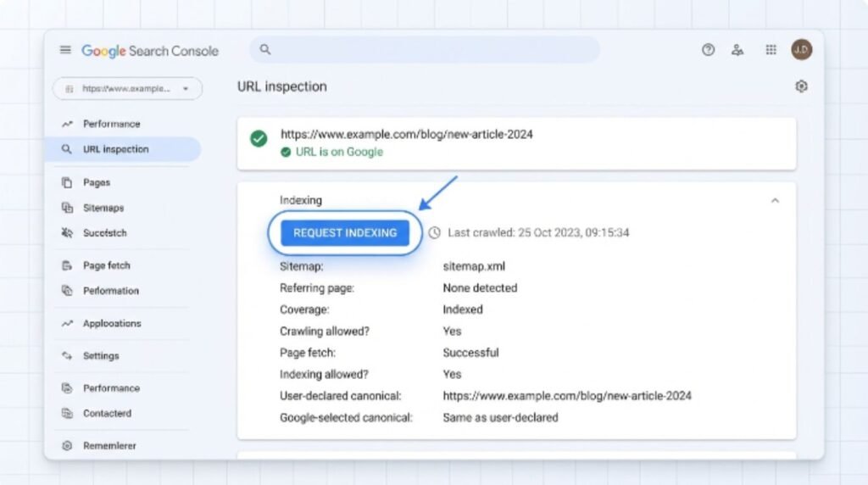Click the small green check beside URL is on Google
This screenshot has height=485, width=868.
coord(286,153)
